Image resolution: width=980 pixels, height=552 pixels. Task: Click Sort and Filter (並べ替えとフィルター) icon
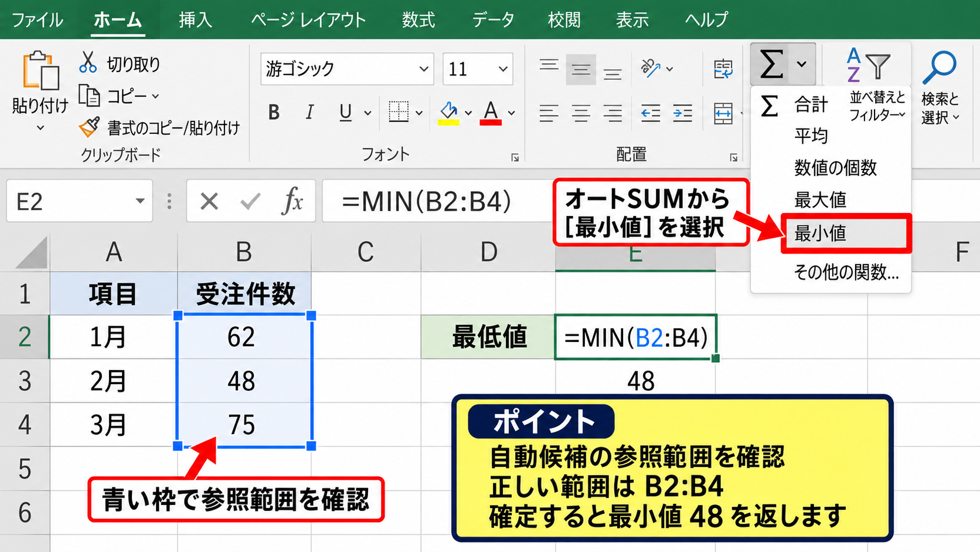coord(868,65)
